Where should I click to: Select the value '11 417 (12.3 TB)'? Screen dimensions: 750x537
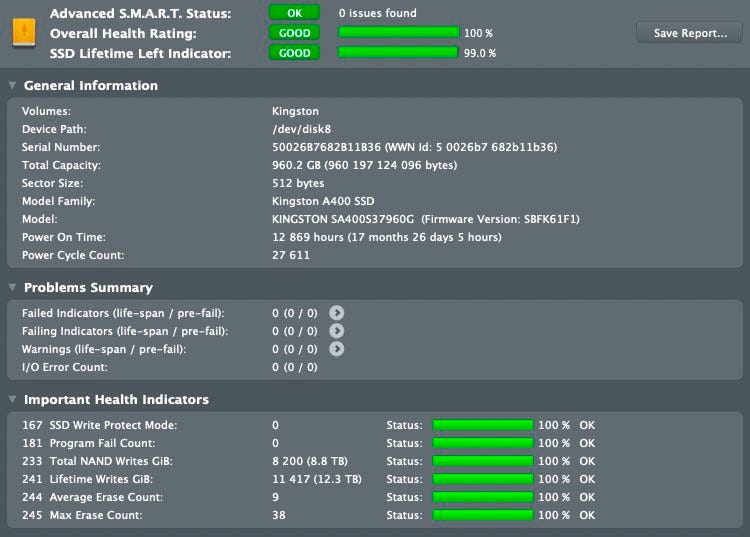(317, 479)
